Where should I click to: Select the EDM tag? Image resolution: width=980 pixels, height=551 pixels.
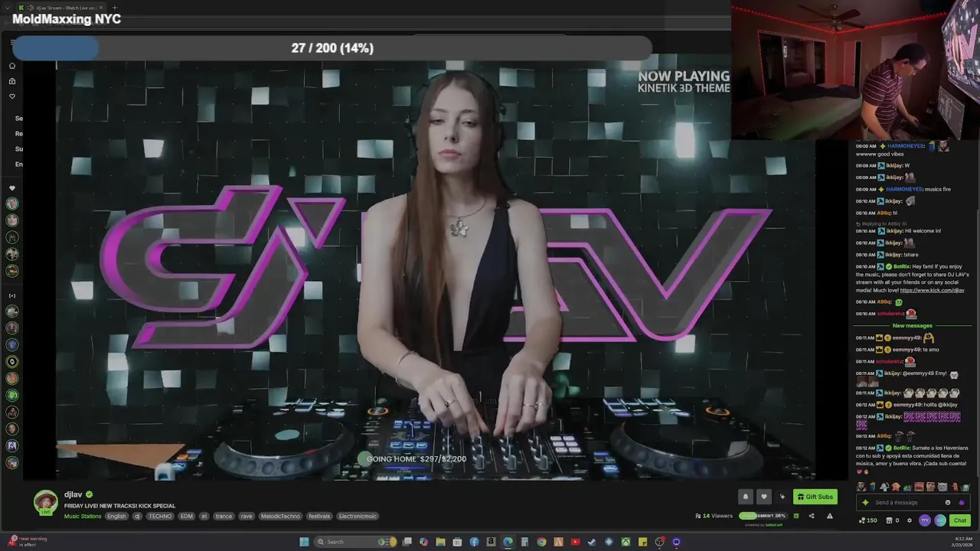pyautogui.click(x=187, y=517)
